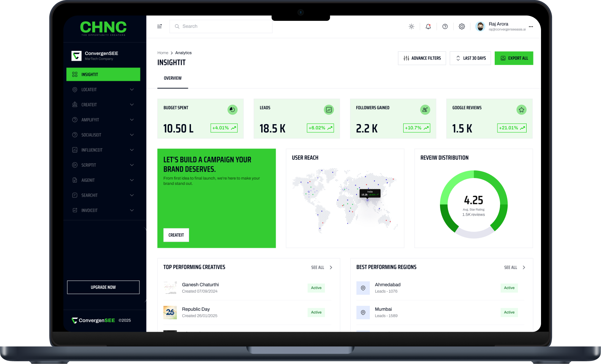Click the arrow beside Regions SEE ALL
The height and width of the screenshot is (364, 601).
tap(524, 268)
